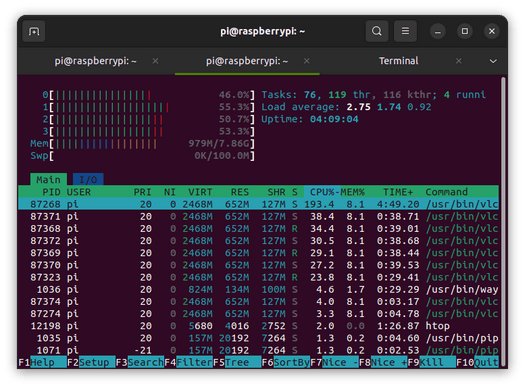Screen dimensions: 525x388
Task: Switch to the first pi@raspberrypi tab
Action: pyautogui.click(x=96, y=61)
